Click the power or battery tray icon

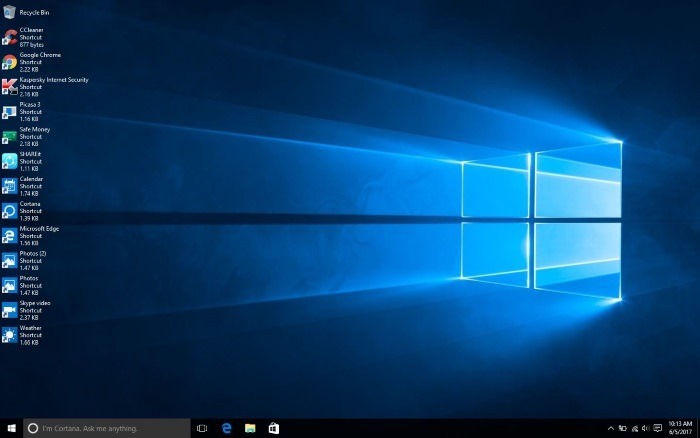[622, 429]
